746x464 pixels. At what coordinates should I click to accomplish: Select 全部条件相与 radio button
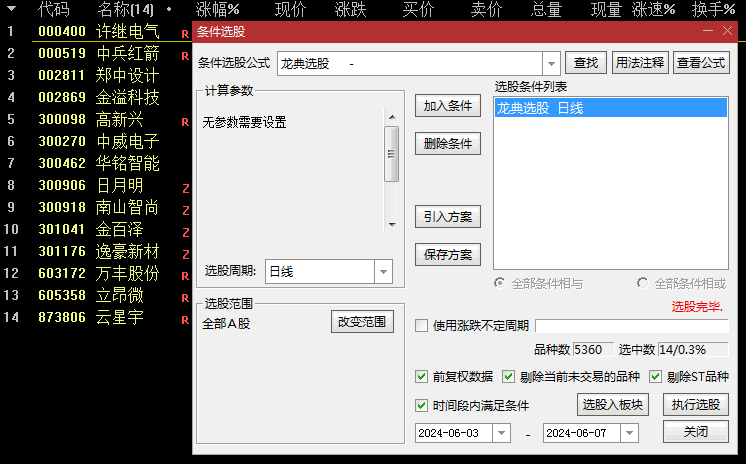click(499, 283)
